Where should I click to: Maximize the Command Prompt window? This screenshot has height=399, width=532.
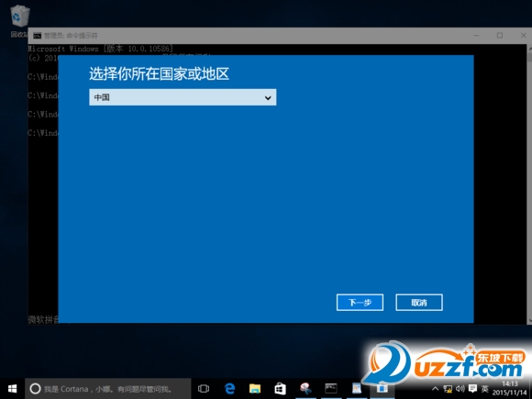[500, 35]
